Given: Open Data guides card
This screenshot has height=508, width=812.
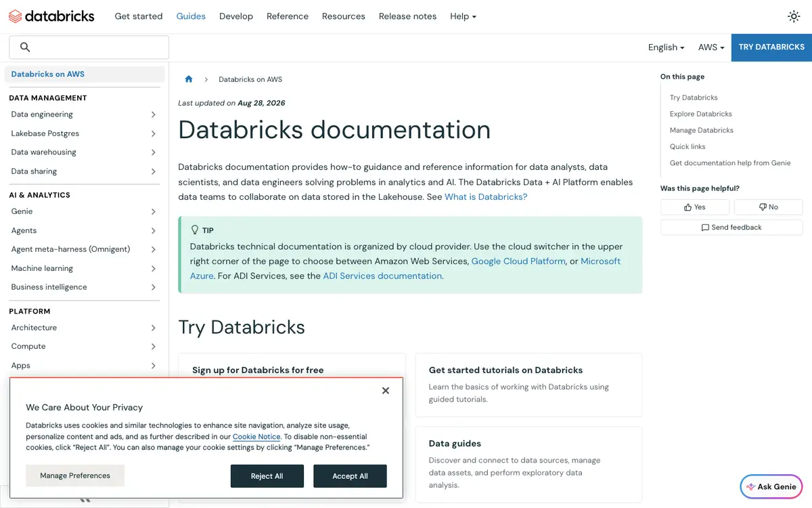Looking at the screenshot, I should coord(528,465).
